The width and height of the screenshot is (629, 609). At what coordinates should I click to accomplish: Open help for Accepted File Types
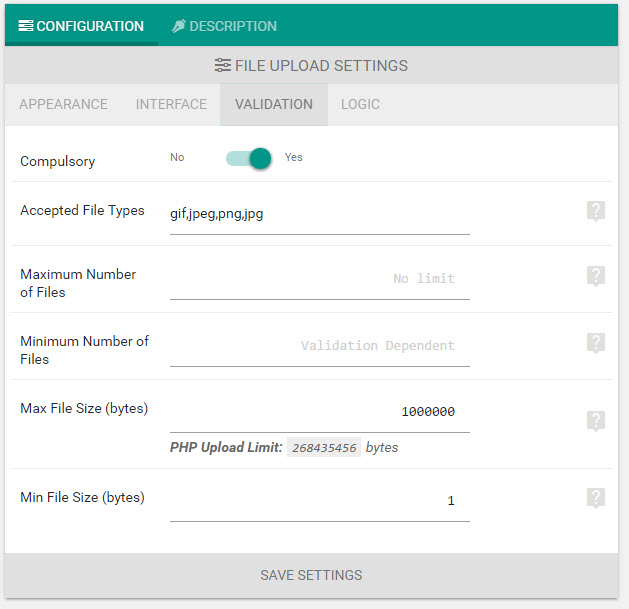[596, 211]
